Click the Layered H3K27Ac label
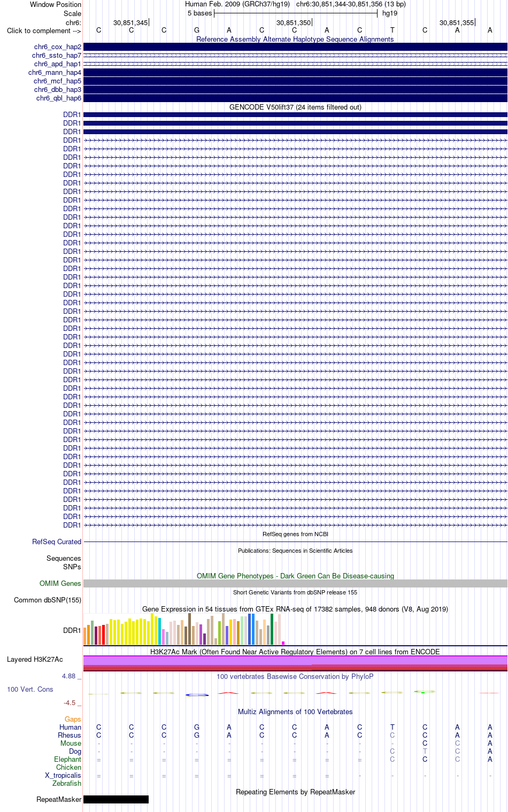 pyautogui.click(x=35, y=659)
